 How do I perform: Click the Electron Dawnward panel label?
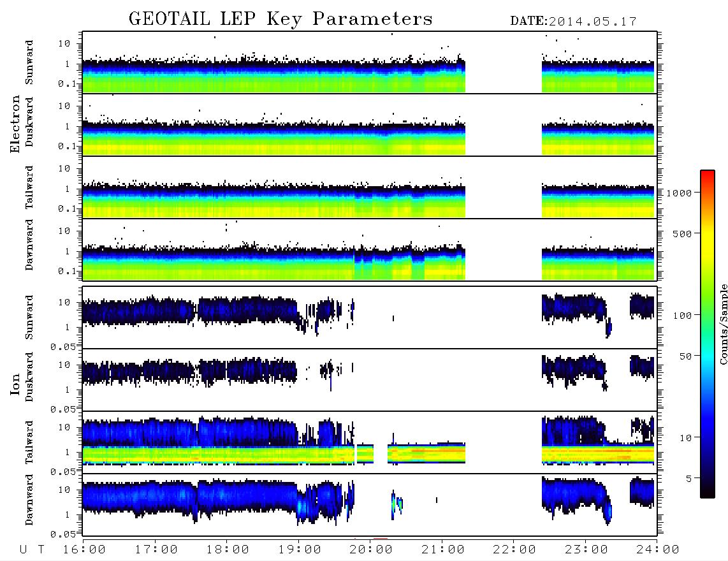point(29,245)
